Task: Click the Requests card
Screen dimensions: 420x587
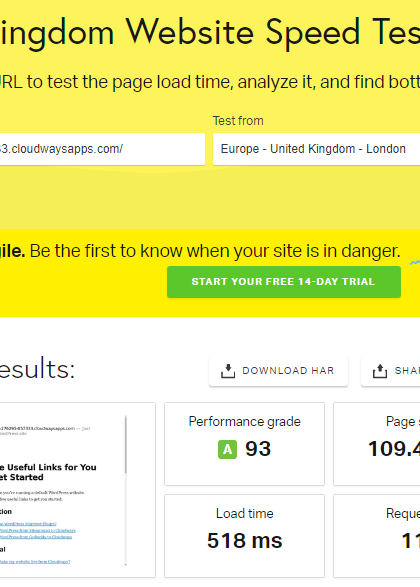Action: (377, 536)
